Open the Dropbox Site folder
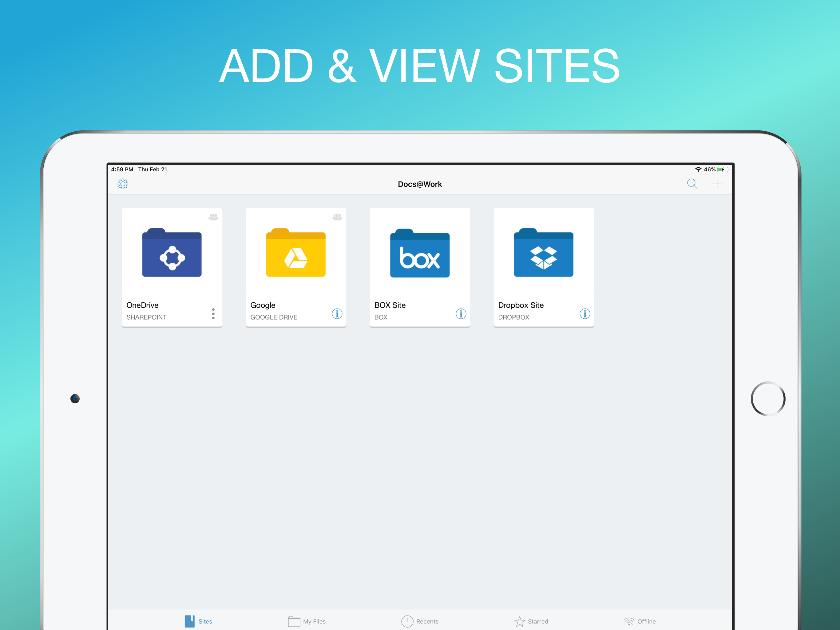840x630 pixels. [x=543, y=253]
